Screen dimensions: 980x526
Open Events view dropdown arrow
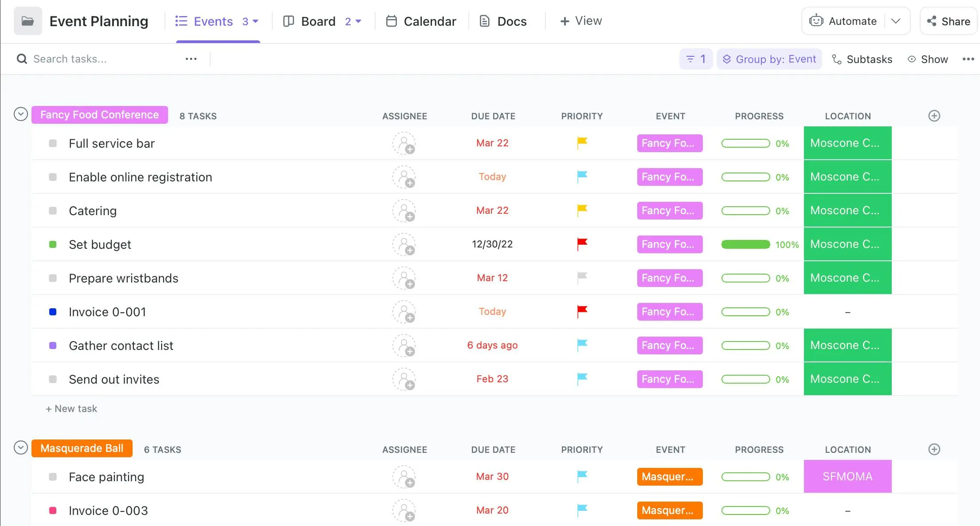click(x=255, y=21)
